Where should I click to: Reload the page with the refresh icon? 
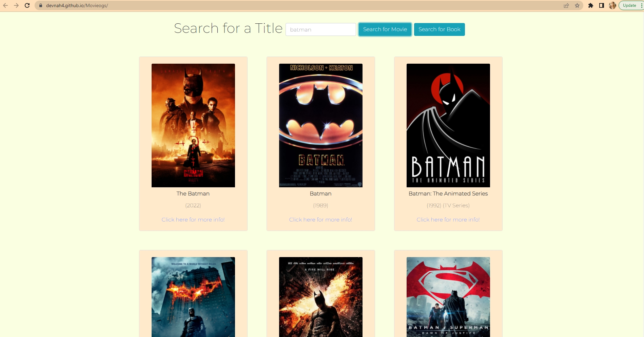coord(27,5)
